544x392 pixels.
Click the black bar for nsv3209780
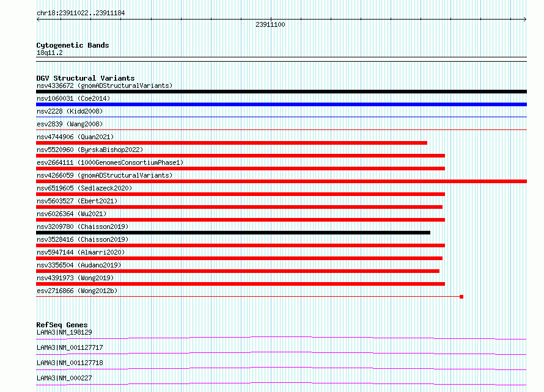pyautogui.click(x=233, y=233)
